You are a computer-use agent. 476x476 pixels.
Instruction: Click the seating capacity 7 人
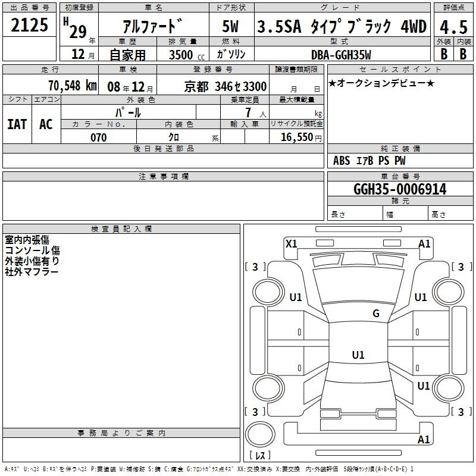(256, 113)
